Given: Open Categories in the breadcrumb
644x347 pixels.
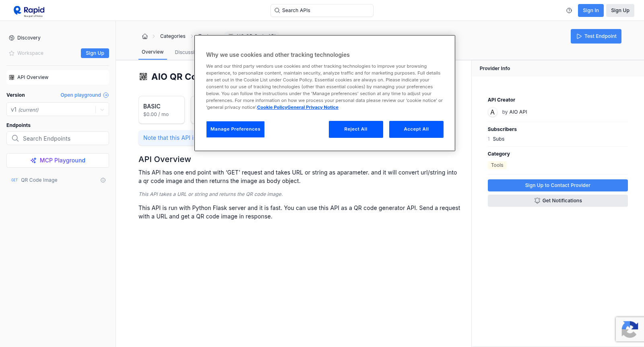Looking at the screenshot, I should [173, 36].
